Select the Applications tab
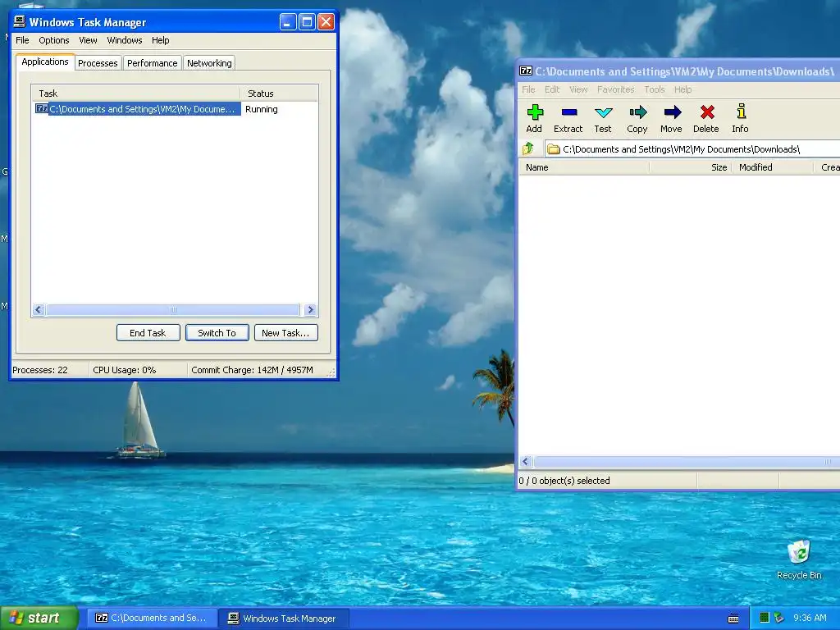The height and width of the screenshot is (630, 840). pyautogui.click(x=45, y=62)
